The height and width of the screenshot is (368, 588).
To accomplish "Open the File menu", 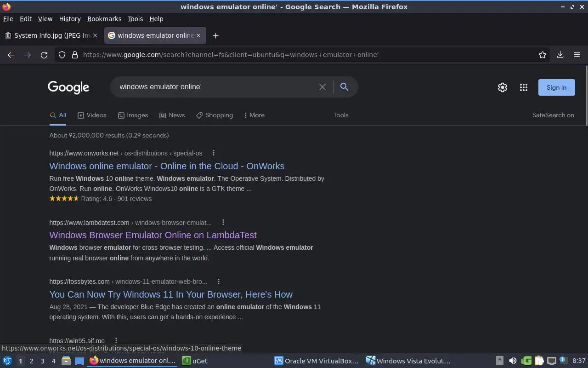I will (x=8, y=19).
